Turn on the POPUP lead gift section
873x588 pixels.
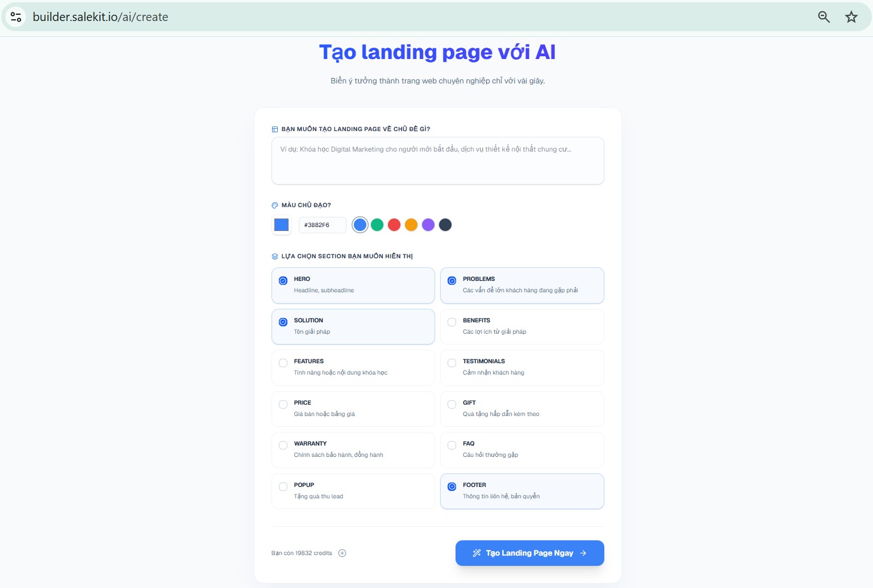(x=283, y=487)
